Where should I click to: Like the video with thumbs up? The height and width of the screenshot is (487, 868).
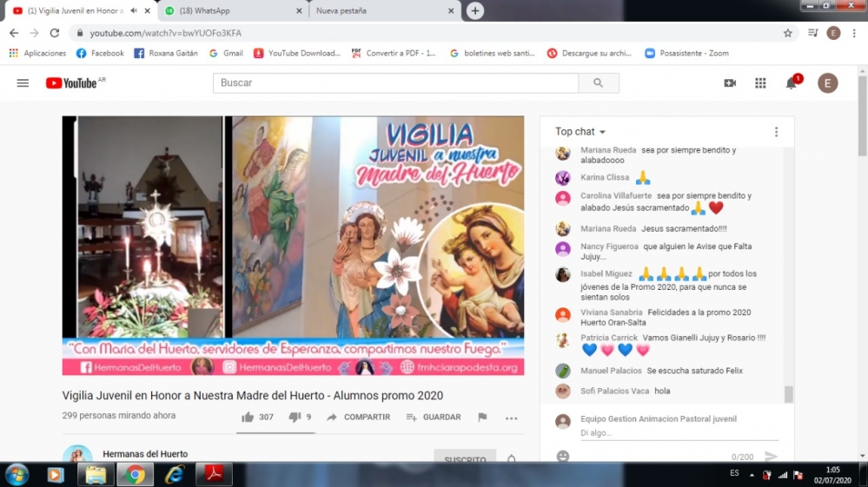click(x=248, y=418)
